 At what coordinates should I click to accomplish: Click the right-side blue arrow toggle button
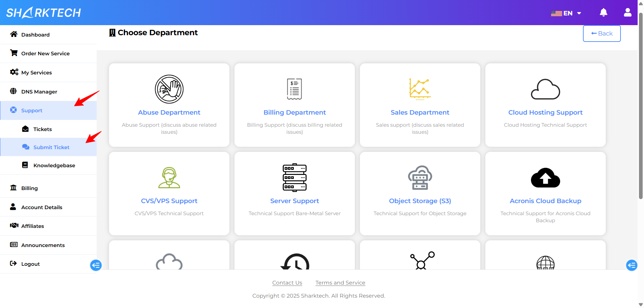632,265
